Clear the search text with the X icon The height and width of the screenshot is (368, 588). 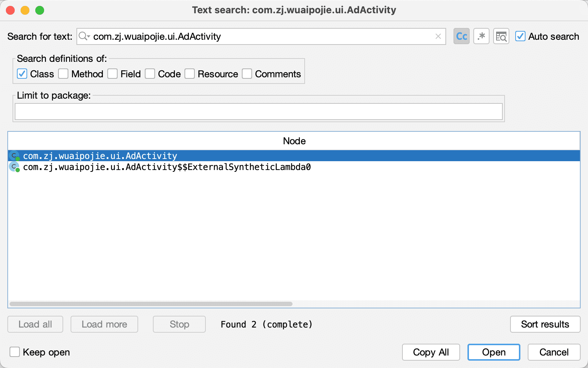[x=438, y=36]
